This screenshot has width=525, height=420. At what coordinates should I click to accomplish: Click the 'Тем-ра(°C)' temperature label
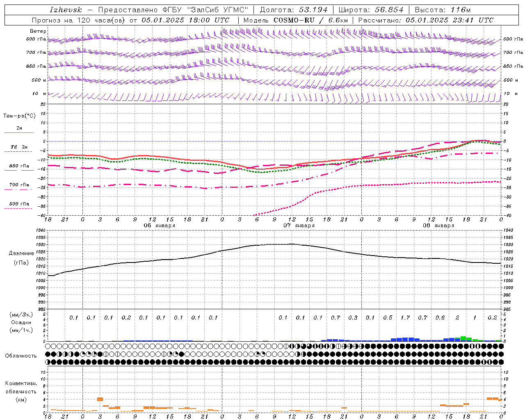[x=19, y=116]
